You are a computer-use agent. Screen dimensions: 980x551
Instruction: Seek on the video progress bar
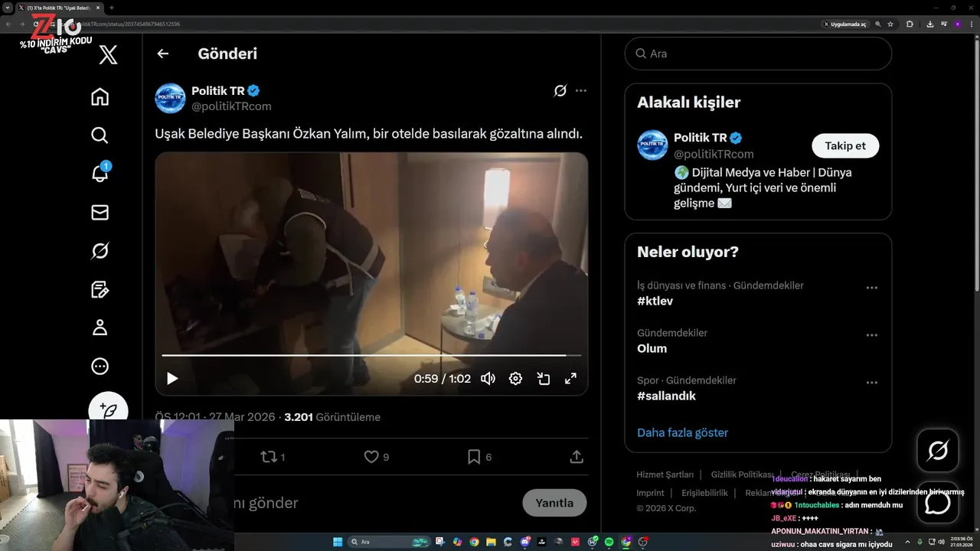(x=371, y=355)
